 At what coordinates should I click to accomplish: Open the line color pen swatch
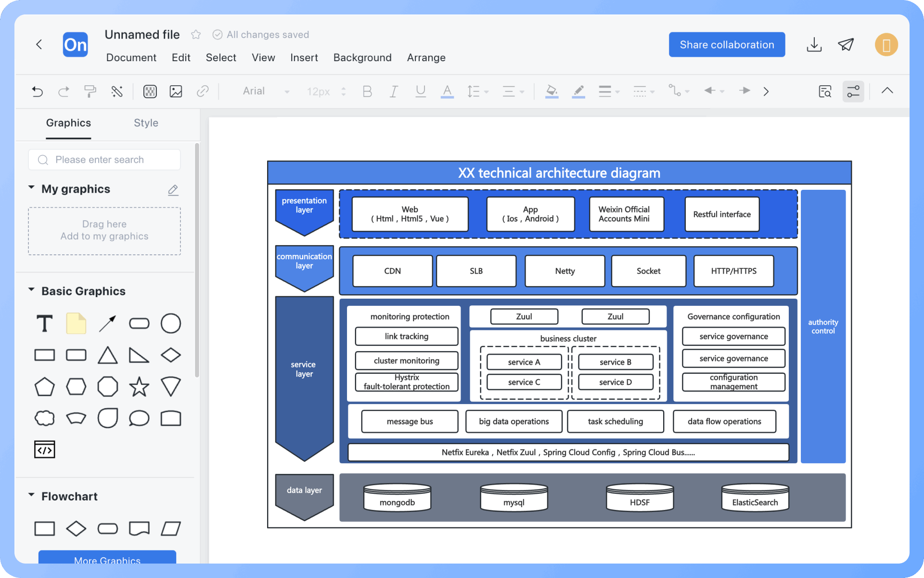click(578, 91)
